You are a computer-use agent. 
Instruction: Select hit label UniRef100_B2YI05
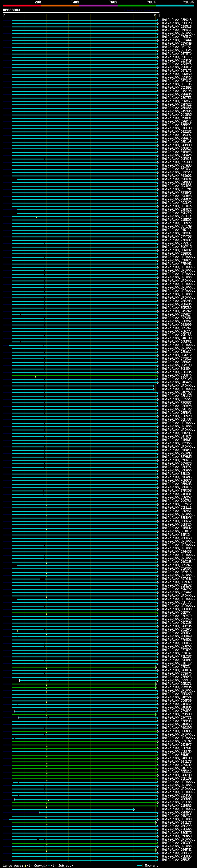click(177, 379)
